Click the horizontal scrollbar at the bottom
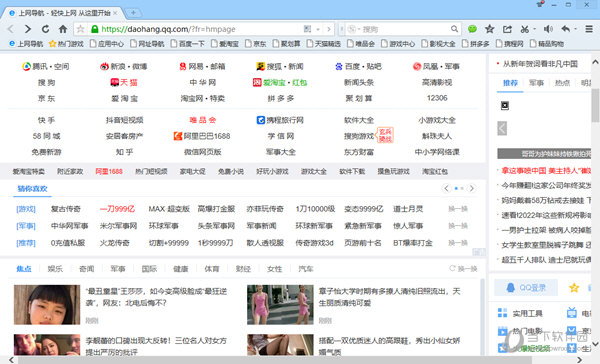This screenshot has width=600, height=364. coord(275,360)
